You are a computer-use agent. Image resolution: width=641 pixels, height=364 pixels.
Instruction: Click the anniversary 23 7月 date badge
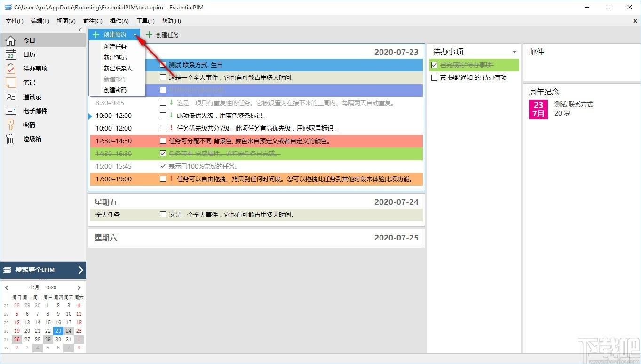(x=538, y=109)
